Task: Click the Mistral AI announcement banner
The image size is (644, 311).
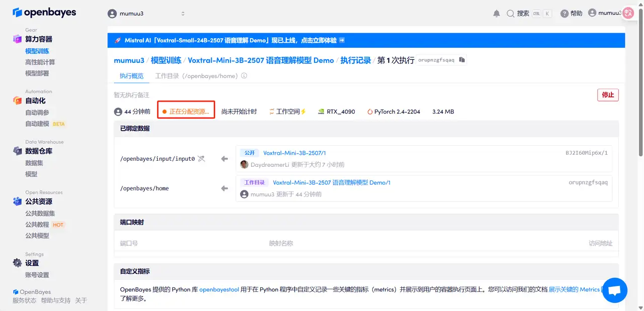Action: (366, 40)
